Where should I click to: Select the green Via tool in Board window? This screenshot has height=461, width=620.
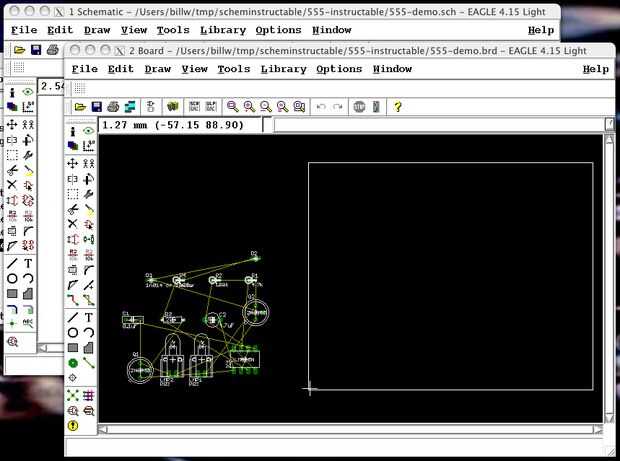coord(73,363)
